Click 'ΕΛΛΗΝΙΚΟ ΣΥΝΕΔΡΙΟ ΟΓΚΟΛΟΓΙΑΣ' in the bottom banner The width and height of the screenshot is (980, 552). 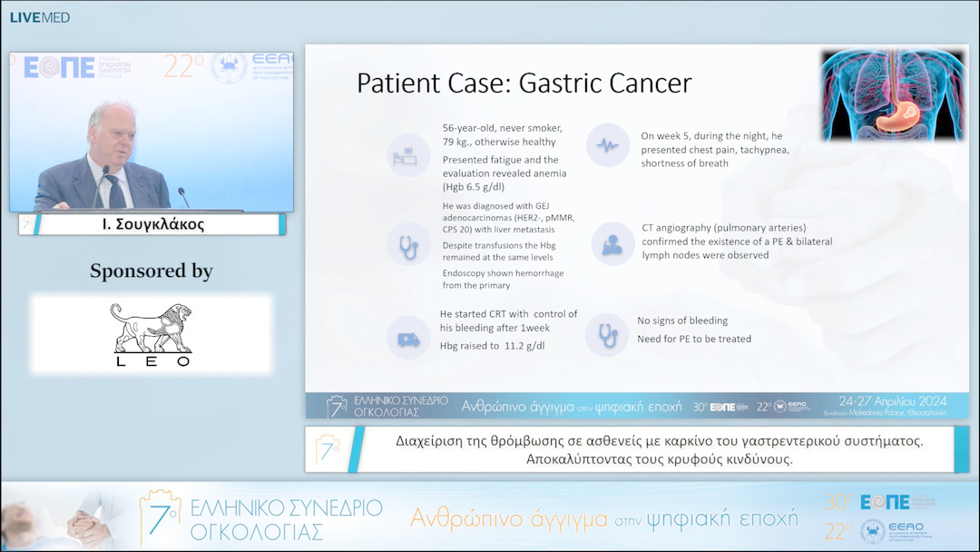click(x=285, y=519)
